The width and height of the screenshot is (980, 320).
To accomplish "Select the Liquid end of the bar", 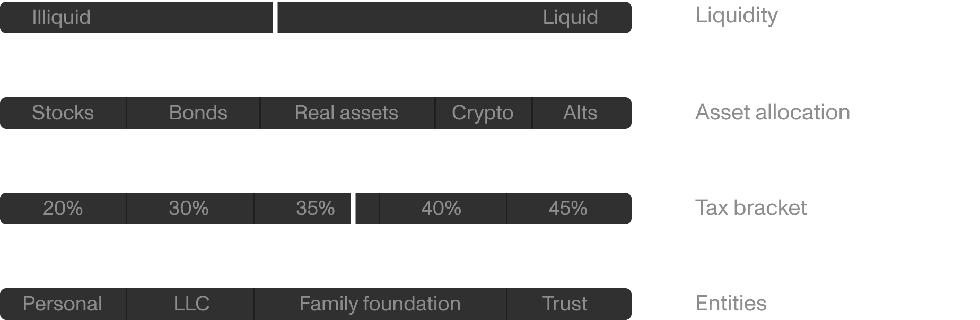I will pos(570,18).
